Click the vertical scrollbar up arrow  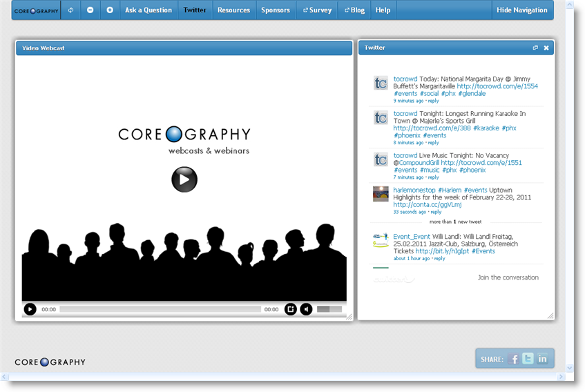tap(570, 5)
